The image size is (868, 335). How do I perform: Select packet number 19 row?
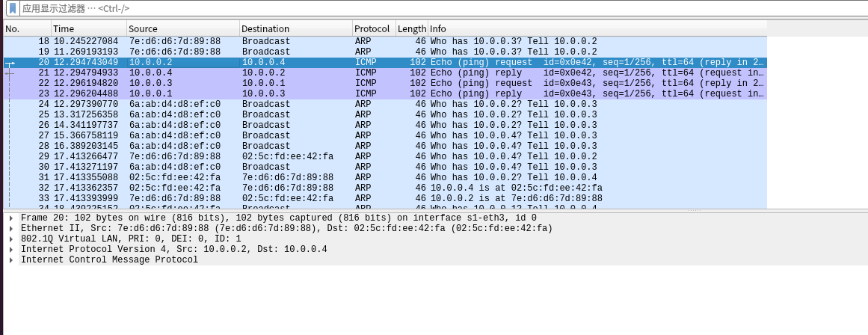[x=385, y=52]
